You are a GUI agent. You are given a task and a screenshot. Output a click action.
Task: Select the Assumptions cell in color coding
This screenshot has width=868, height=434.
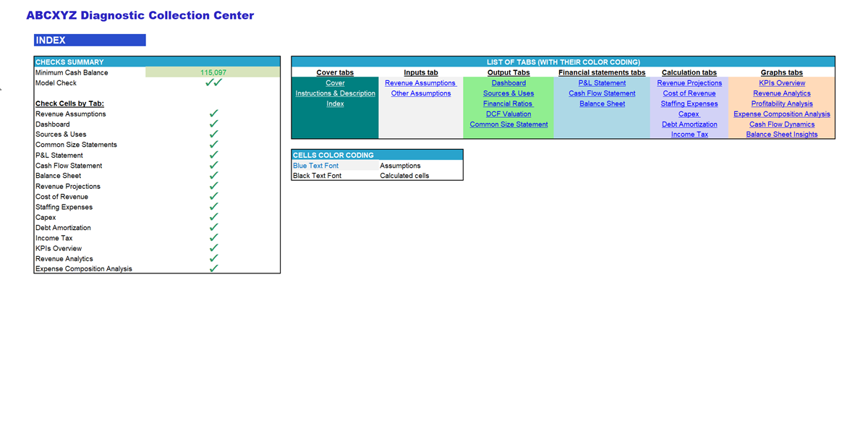(400, 166)
